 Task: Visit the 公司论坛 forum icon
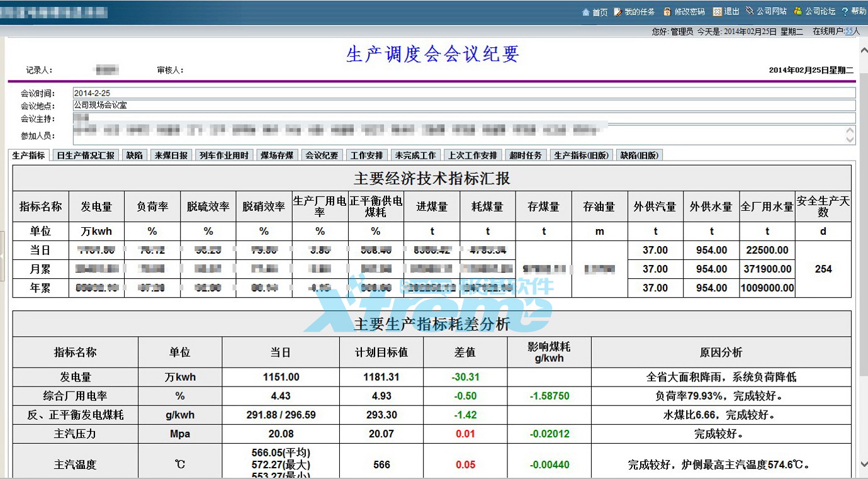tap(798, 11)
